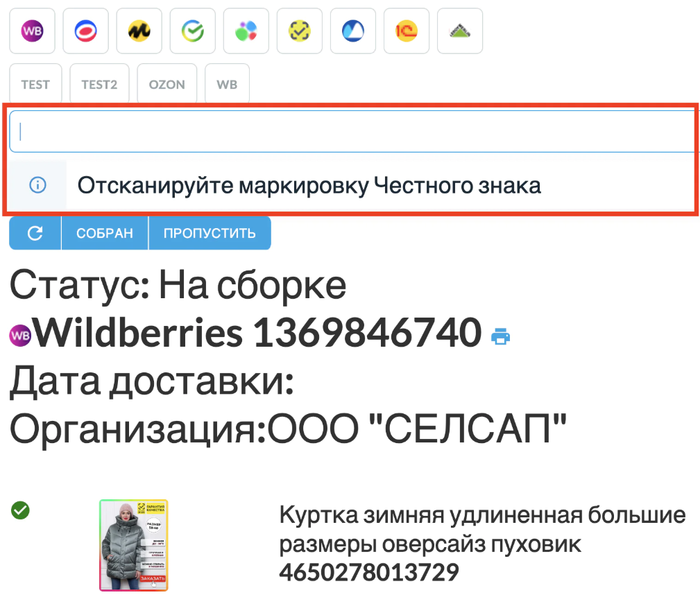The height and width of the screenshot is (604, 700).
Task: Click the Avito colored circles icon
Action: point(246,31)
